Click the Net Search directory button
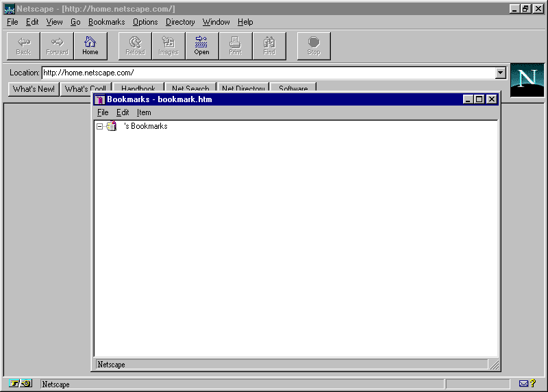The width and height of the screenshot is (548, 392). pyautogui.click(x=190, y=88)
